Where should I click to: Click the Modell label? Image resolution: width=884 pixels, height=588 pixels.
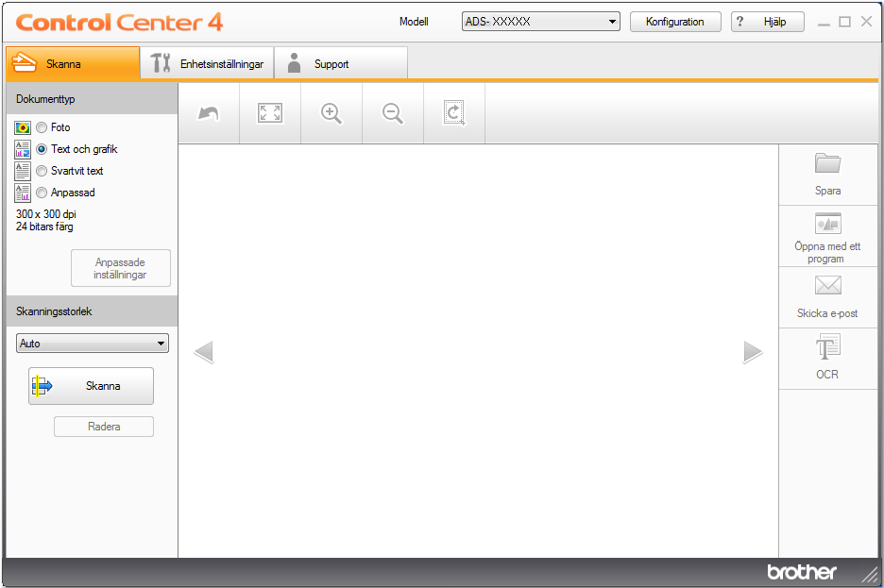coord(414,22)
